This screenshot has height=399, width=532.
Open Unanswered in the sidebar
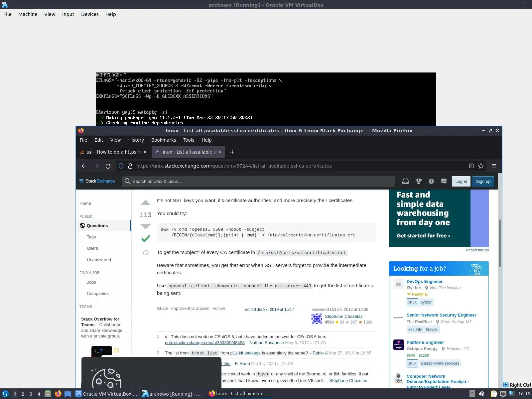coord(99,259)
